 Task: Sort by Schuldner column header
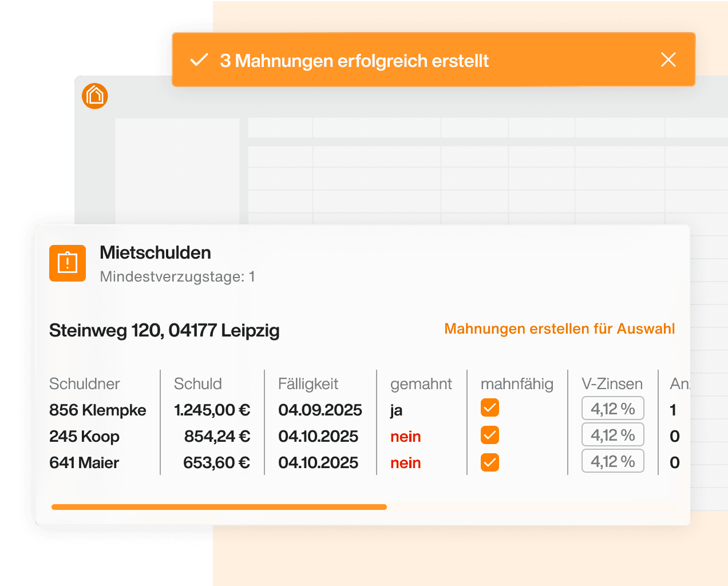(x=85, y=384)
